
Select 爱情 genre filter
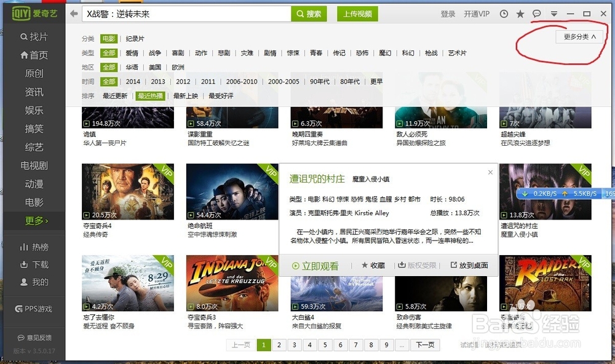click(132, 53)
